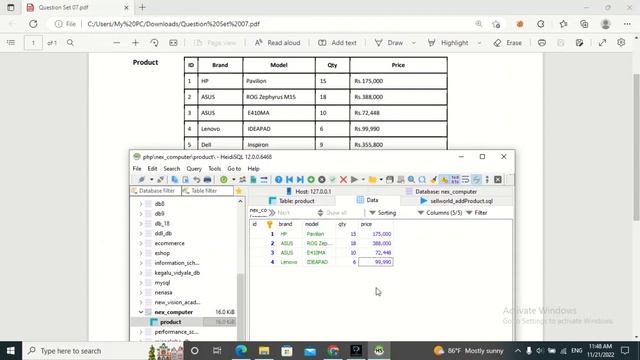This screenshot has width=640, height=360.
Task: Click the Edge refresh page button
Action: tap(33, 24)
